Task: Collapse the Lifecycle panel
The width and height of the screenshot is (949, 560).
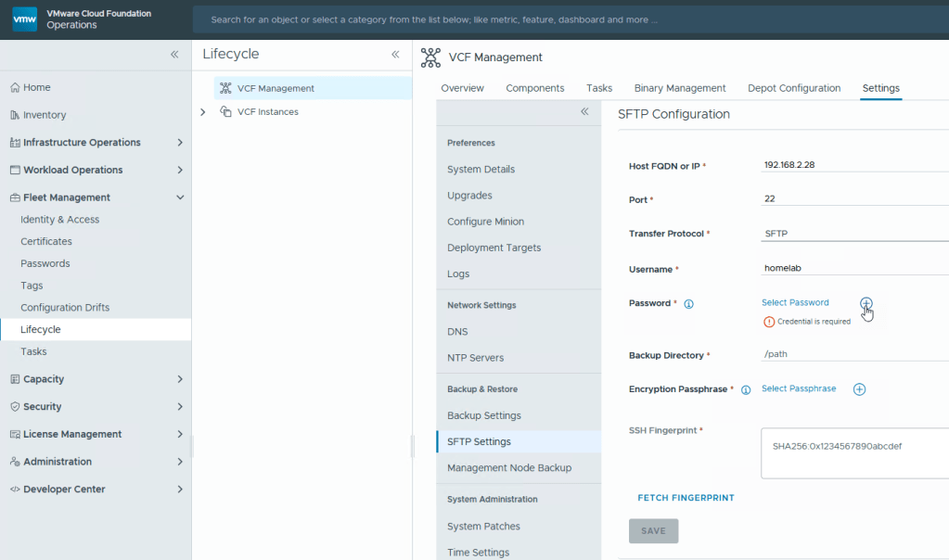Action: 395,55
